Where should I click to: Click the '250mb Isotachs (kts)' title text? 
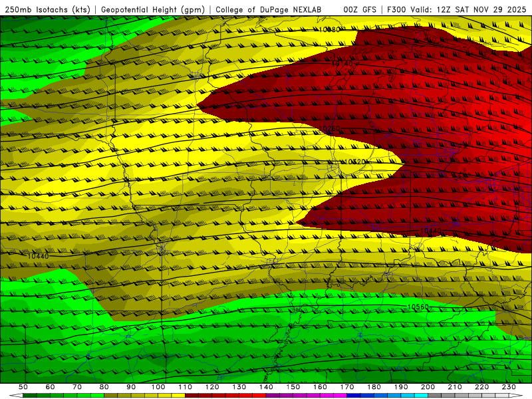(x=48, y=9)
